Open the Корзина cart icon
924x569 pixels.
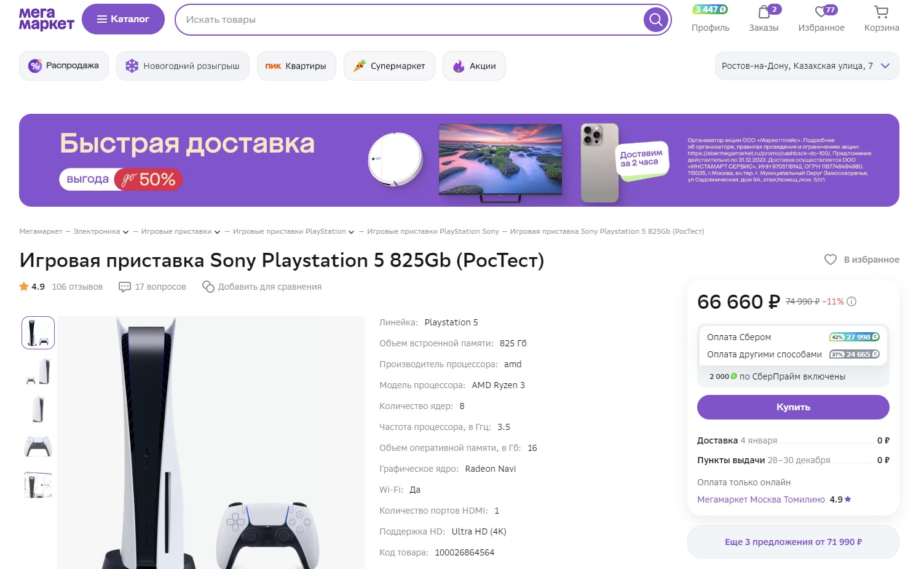[882, 18]
